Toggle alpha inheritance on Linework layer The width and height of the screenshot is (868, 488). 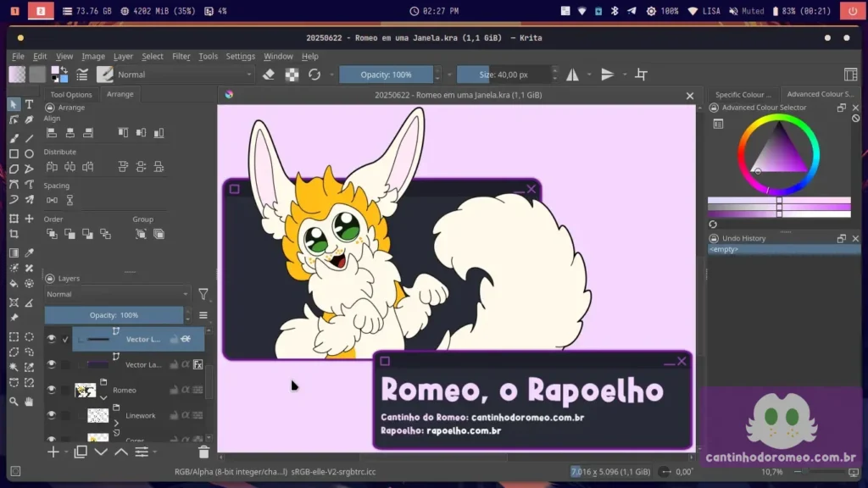click(186, 415)
